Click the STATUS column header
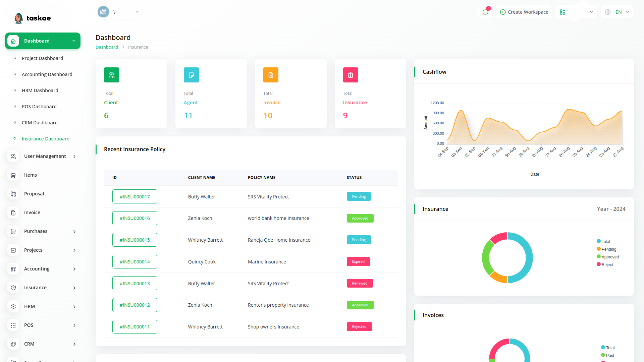Image resolution: width=644 pixels, height=362 pixels. tap(354, 178)
